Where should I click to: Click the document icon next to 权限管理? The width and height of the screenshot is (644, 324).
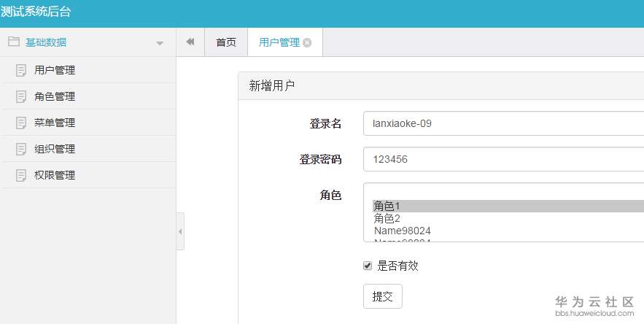(x=21, y=176)
